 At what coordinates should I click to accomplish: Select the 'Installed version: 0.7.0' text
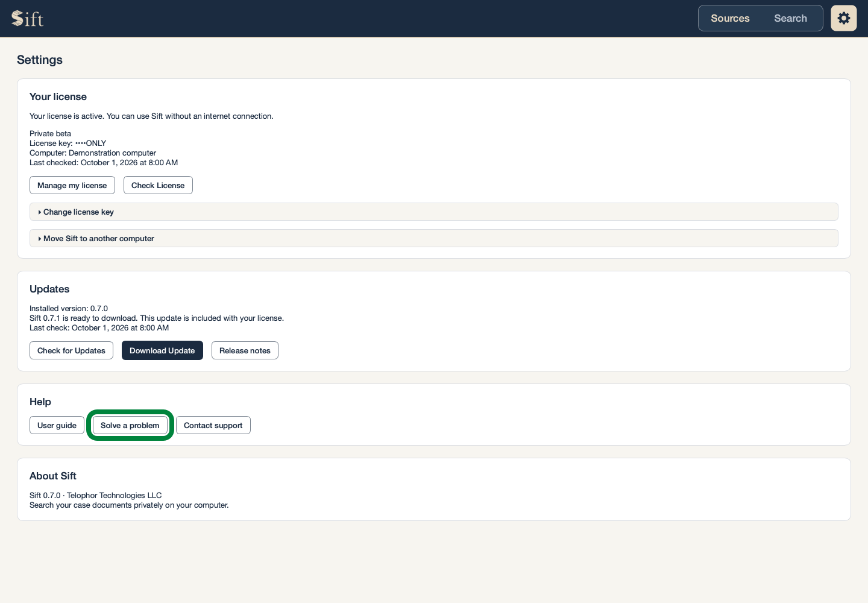click(x=69, y=309)
